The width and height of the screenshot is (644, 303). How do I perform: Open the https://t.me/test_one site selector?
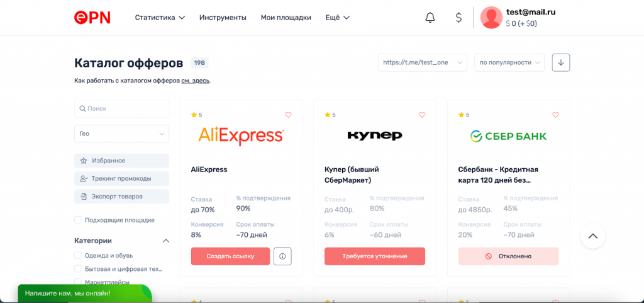click(x=422, y=62)
